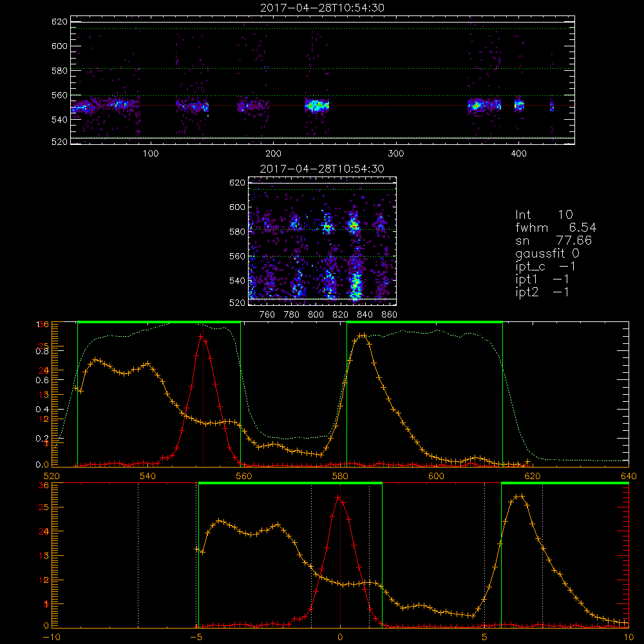Click the brightest emission blob near x=235 in top spectrogram
The height and width of the screenshot is (644, 644).
point(317,106)
